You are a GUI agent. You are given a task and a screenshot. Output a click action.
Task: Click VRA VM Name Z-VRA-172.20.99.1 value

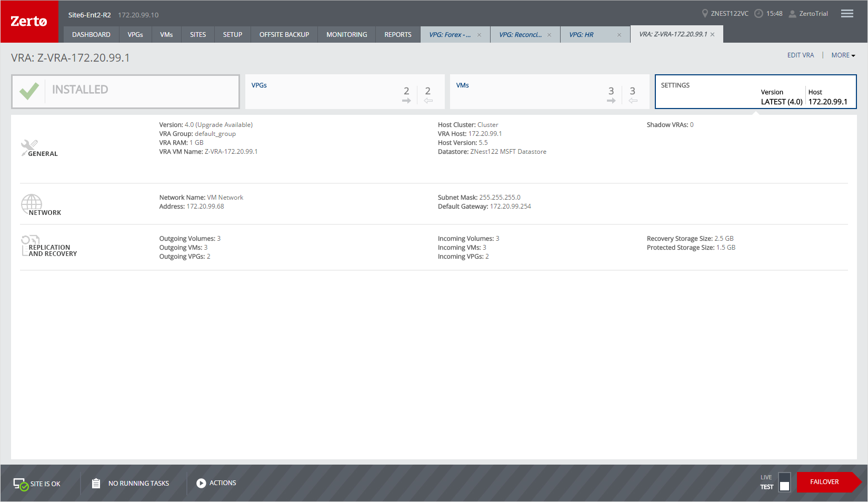coord(231,152)
